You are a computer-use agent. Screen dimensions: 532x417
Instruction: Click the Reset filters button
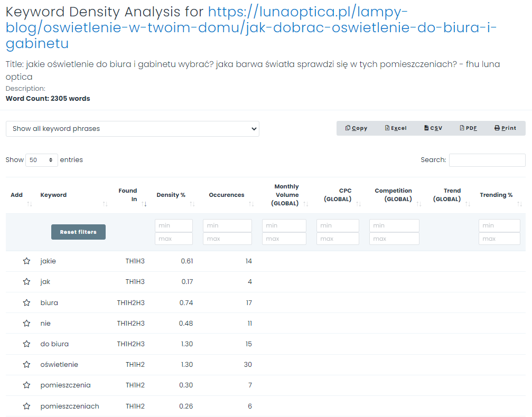click(78, 232)
